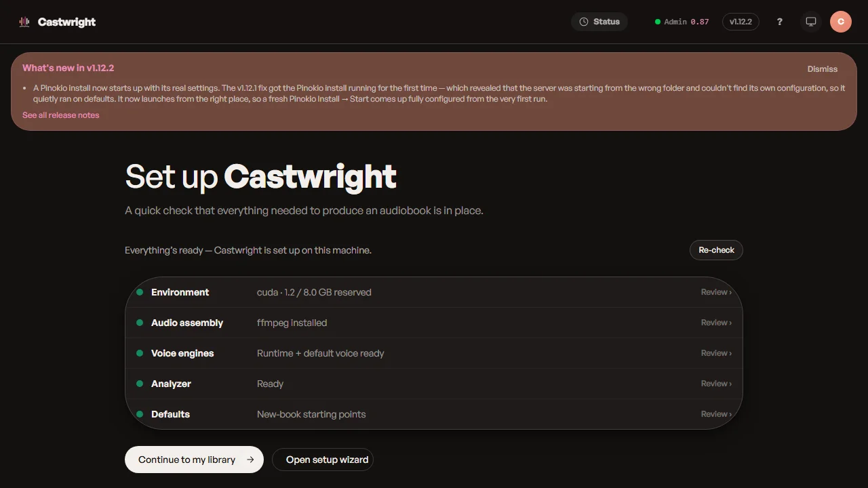Click the Environment green status dot

point(140,292)
